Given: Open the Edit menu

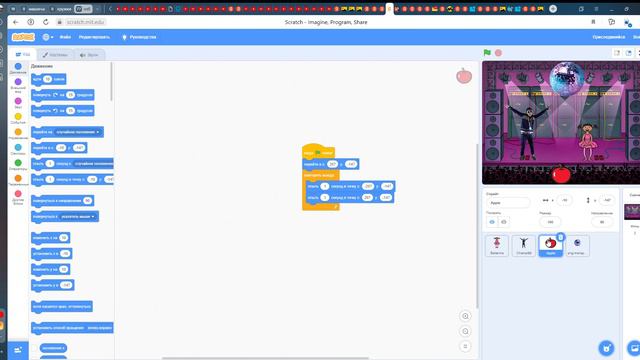Looking at the screenshot, I should click(x=94, y=37).
